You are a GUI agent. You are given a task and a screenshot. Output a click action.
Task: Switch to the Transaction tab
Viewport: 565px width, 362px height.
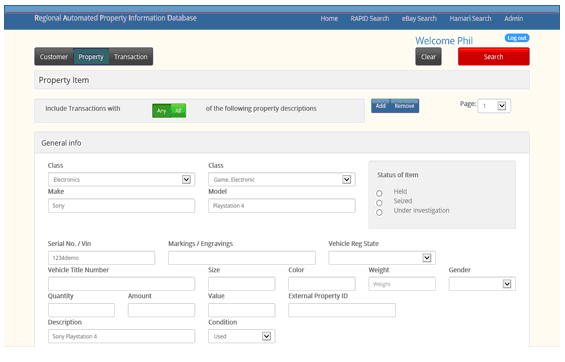pyautogui.click(x=130, y=57)
